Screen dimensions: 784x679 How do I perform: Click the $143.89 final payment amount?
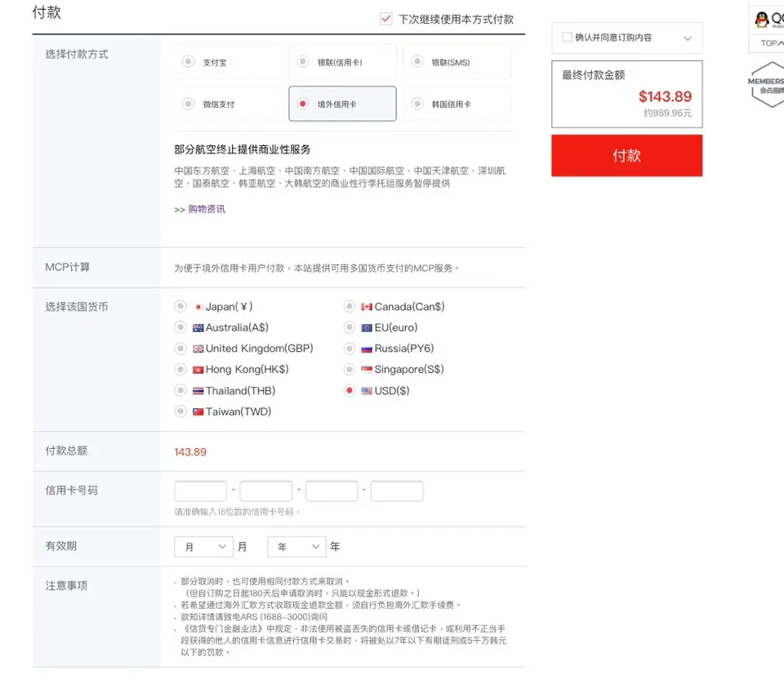tap(665, 96)
